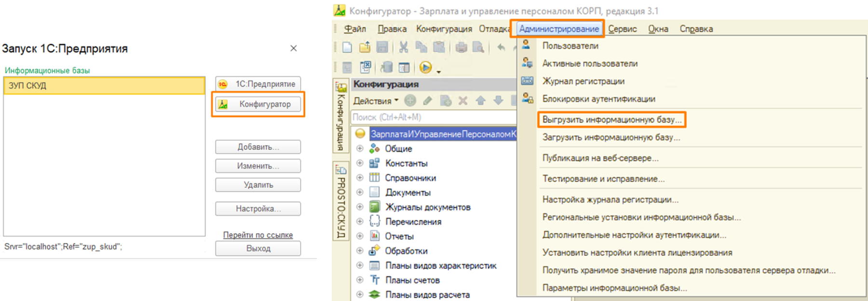868x301 pixels.
Task: Open the Правка menu
Action: tap(392, 29)
